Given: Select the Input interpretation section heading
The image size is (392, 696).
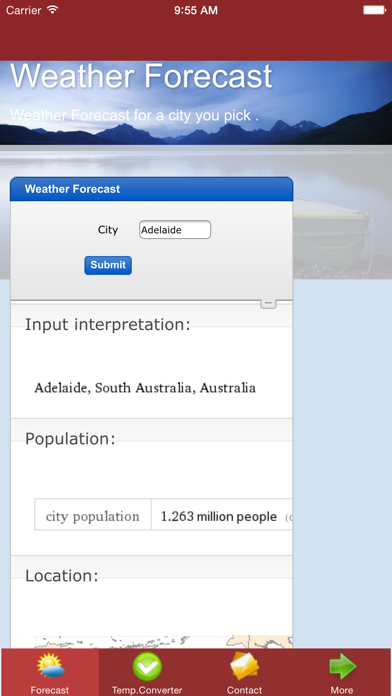Looking at the screenshot, I should pos(107,325).
